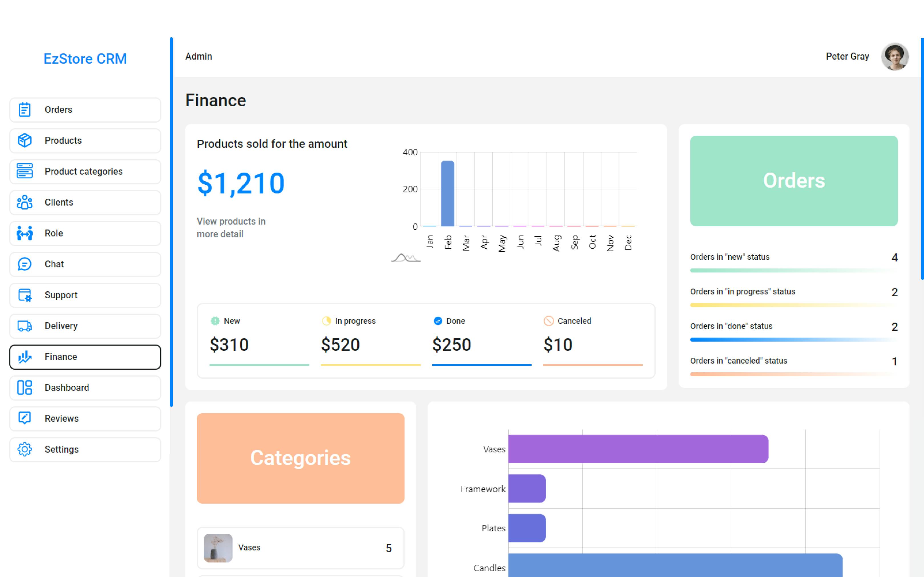Click the Peter Gray profile avatar
Screen dimensions: 924x577
pyautogui.click(x=894, y=57)
